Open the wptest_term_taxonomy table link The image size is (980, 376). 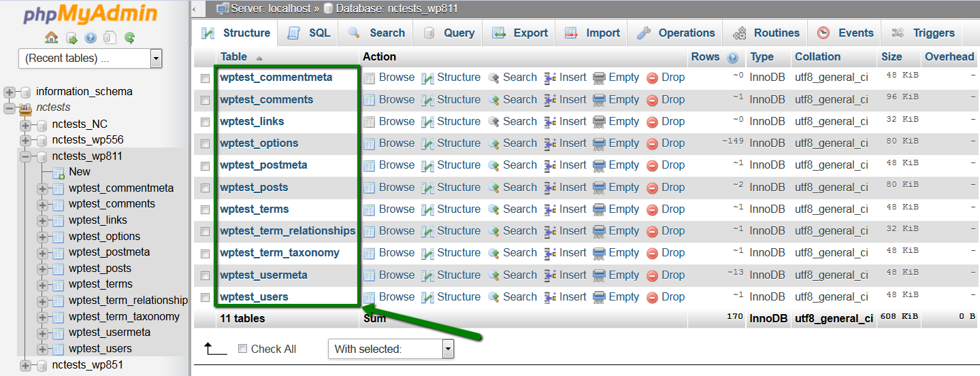click(280, 253)
